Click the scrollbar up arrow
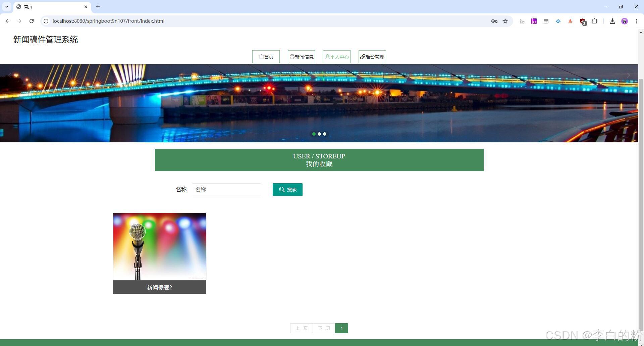The image size is (644, 346). pyautogui.click(x=641, y=32)
